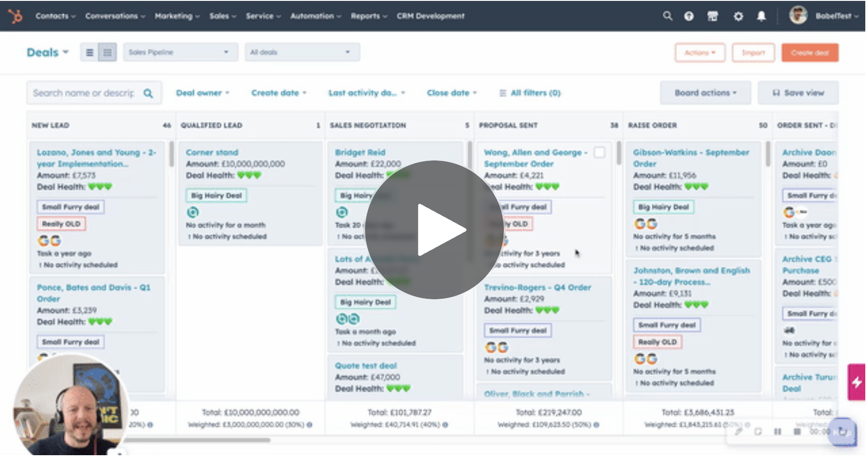Open the Sales Pipeline dropdown
The height and width of the screenshot is (457, 868).
[182, 52]
